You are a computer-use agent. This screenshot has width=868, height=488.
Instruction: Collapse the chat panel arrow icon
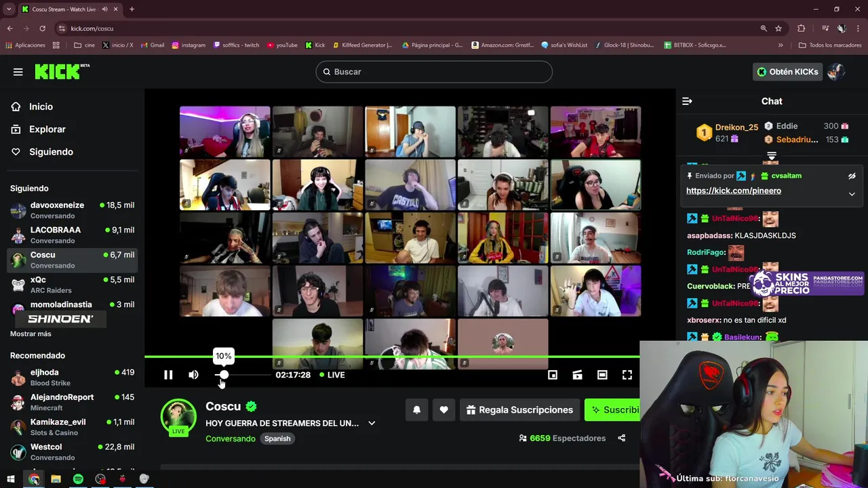tap(687, 101)
